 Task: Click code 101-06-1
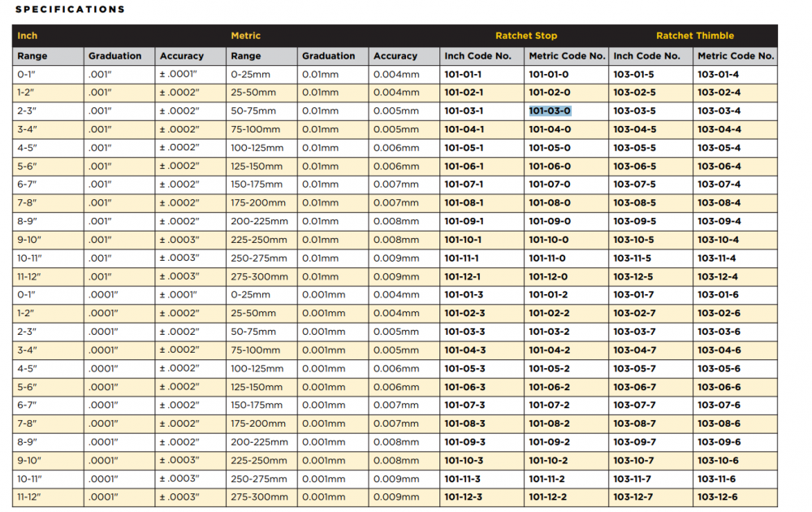pos(464,167)
